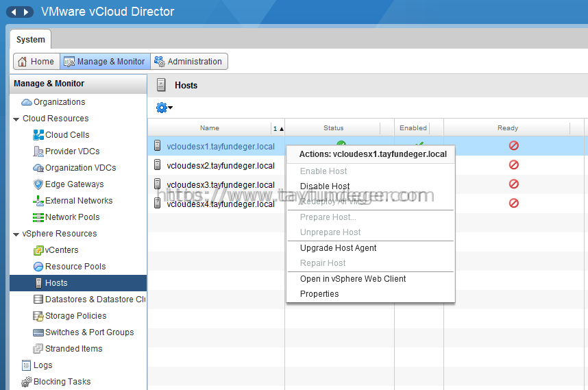Select the vcloudesx2.tayfundeger.local host row
Viewport: 588px width, 390px height.
point(221,166)
